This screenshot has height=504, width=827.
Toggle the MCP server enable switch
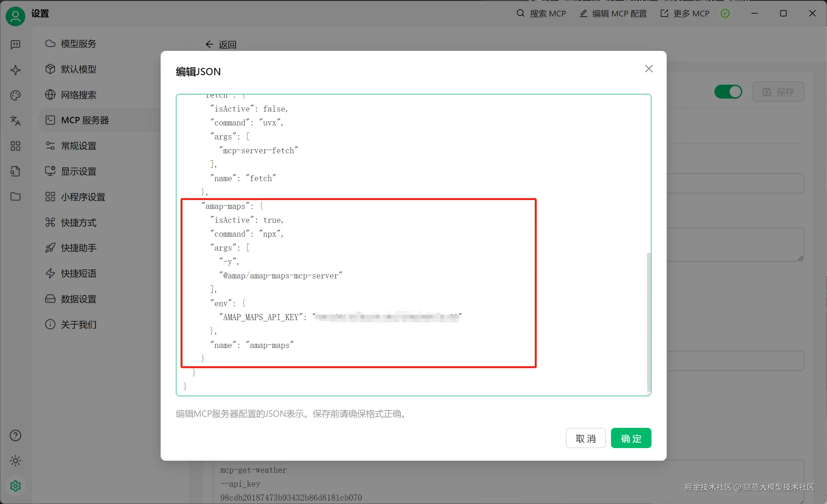coord(728,92)
